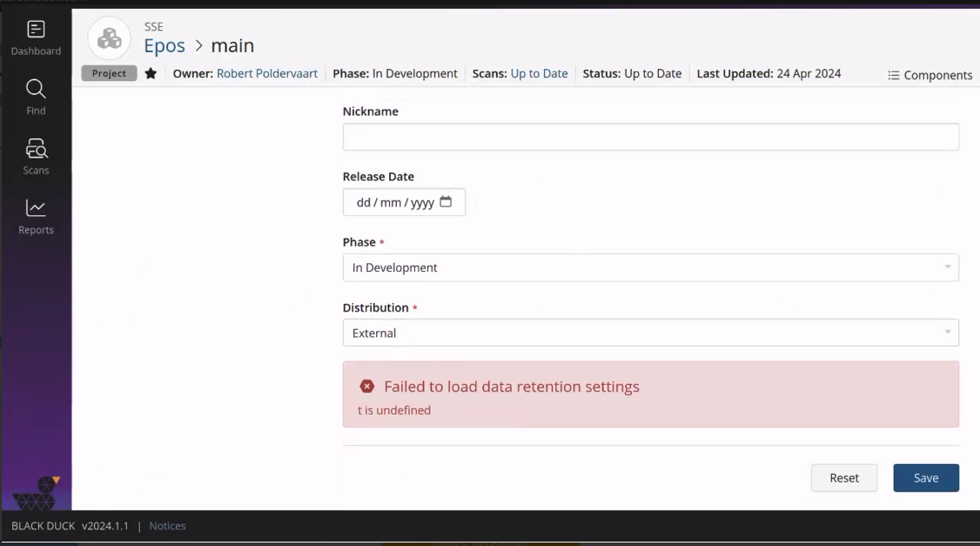Navigate to Epos in the breadcrumb
This screenshot has width=980, height=546.
tap(164, 45)
